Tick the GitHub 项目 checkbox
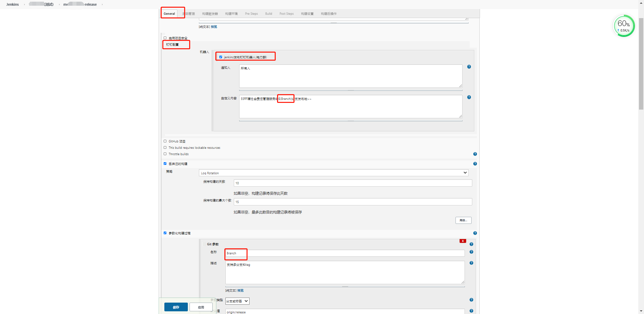This screenshot has width=644, height=314. tap(165, 141)
